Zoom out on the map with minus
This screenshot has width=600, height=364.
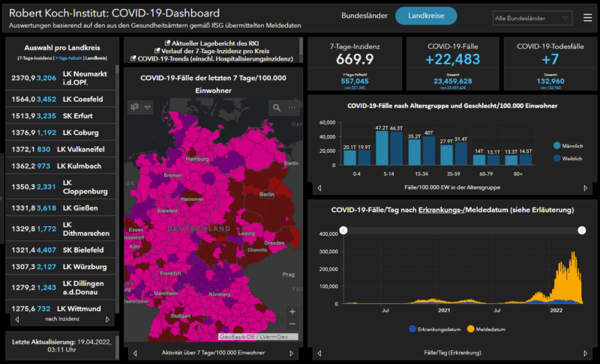tap(292, 324)
